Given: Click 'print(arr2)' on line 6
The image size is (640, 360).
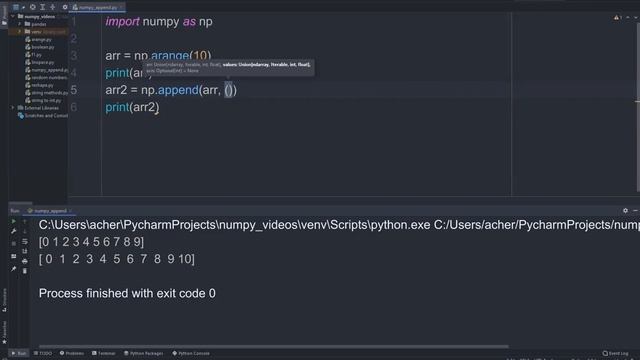Looking at the screenshot, I should click(132, 107).
